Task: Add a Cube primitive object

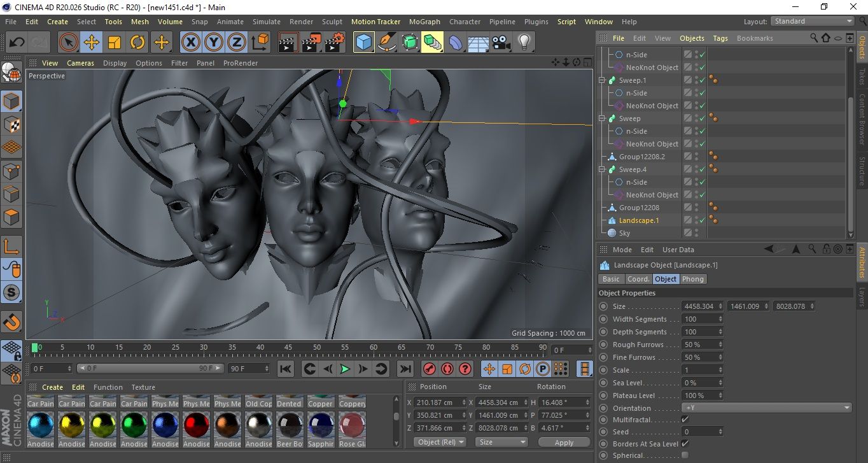Action: click(x=363, y=43)
